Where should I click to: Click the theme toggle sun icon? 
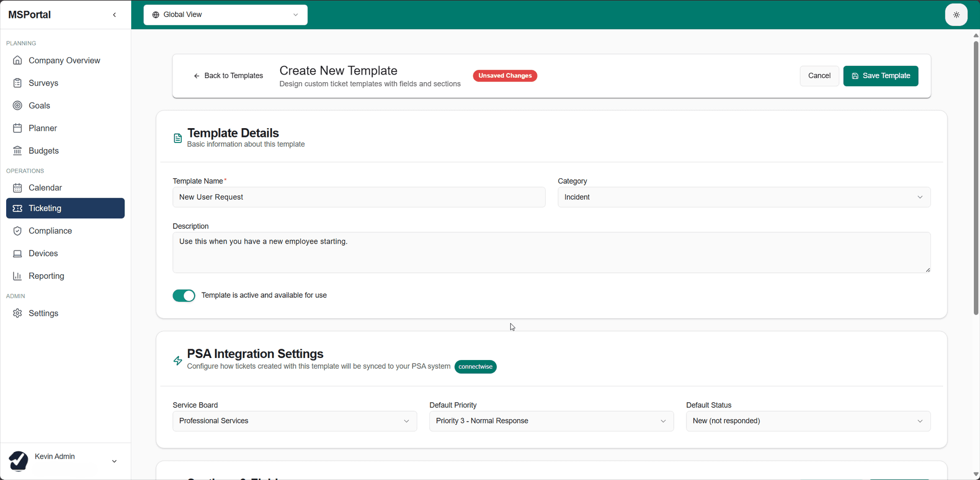956,15
